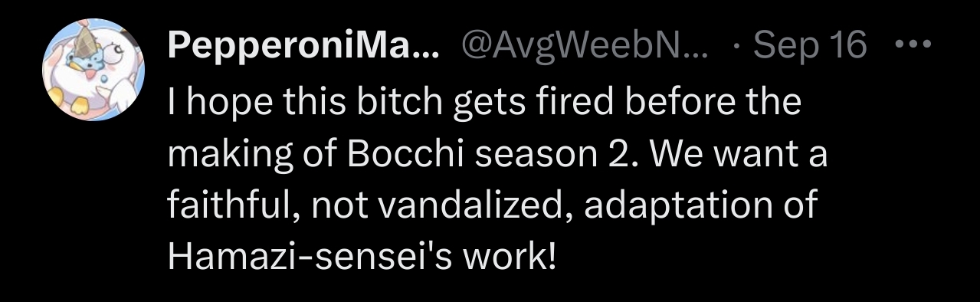Open the Sep 16 timestamp permalink
Viewport: 980px width, 302px height.
(810, 48)
